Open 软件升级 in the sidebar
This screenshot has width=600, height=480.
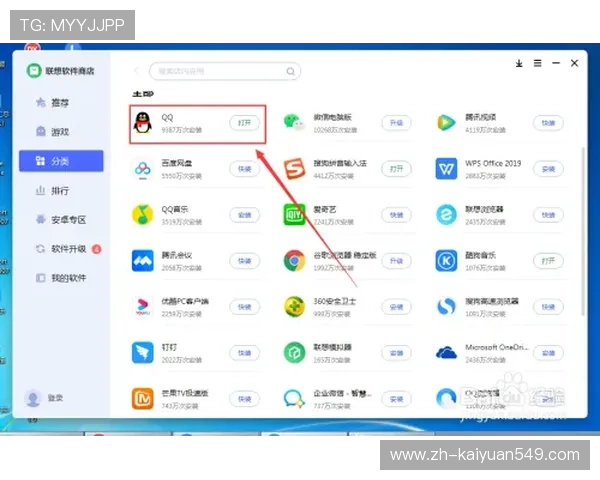(x=66, y=248)
